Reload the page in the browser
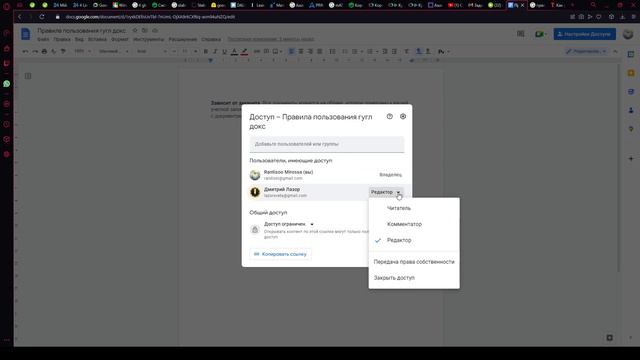The height and width of the screenshot is (360, 640). [x=42, y=17]
